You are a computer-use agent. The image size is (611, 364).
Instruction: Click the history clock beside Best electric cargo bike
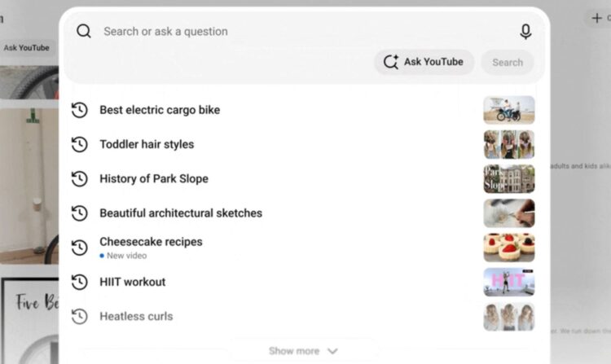(80, 110)
